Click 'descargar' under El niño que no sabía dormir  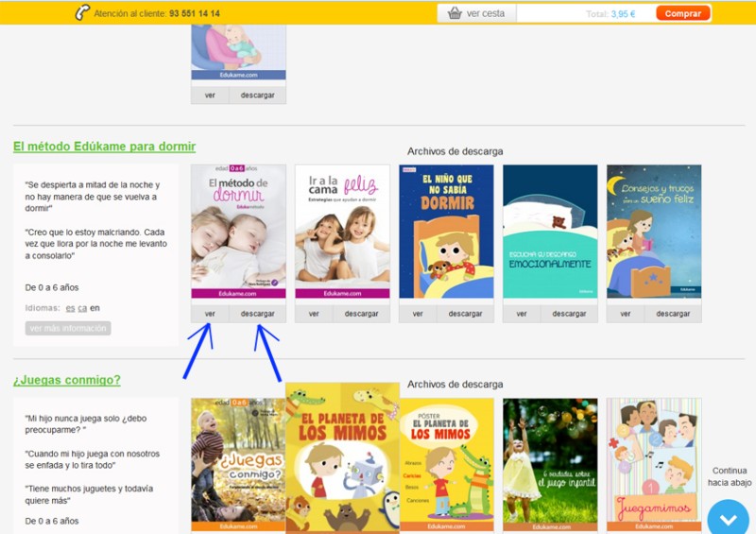465,314
